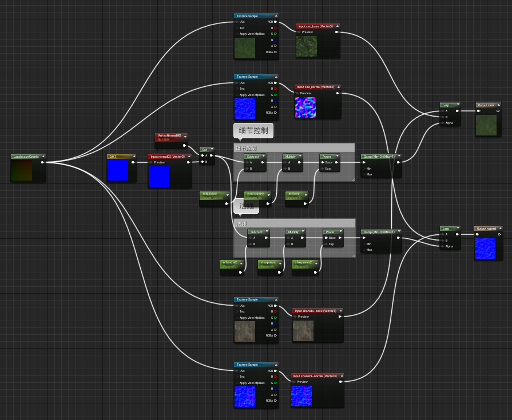Collapse Input cao_normal (Vector3) preview arrow
The width and height of the screenshot is (512, 420).
point(338,87)
